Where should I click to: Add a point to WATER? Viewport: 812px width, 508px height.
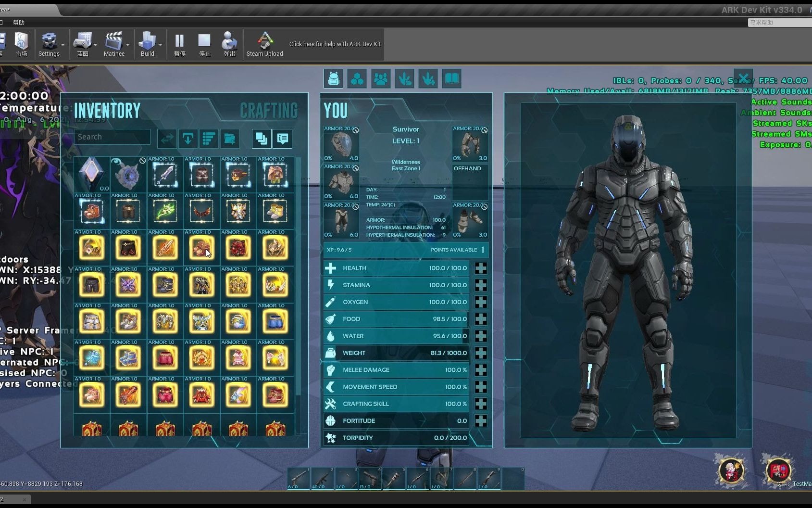(481, 336)
